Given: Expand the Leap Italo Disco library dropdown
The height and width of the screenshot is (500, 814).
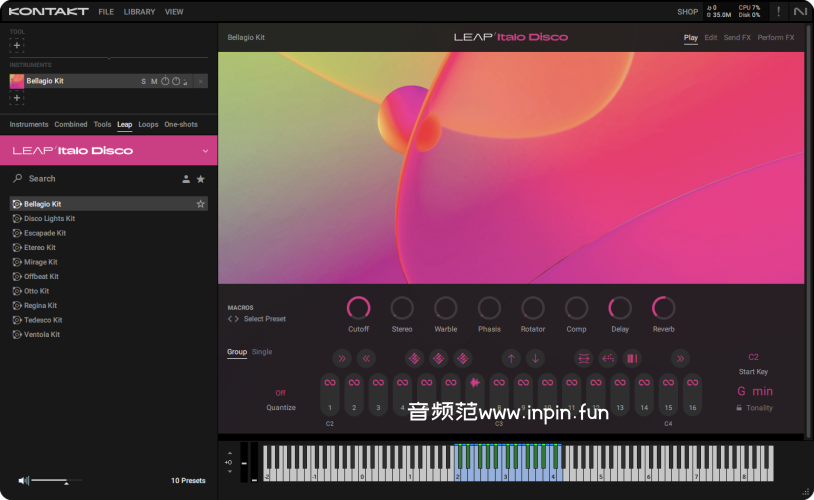Looking at the screenshot, I should [204, 151].
